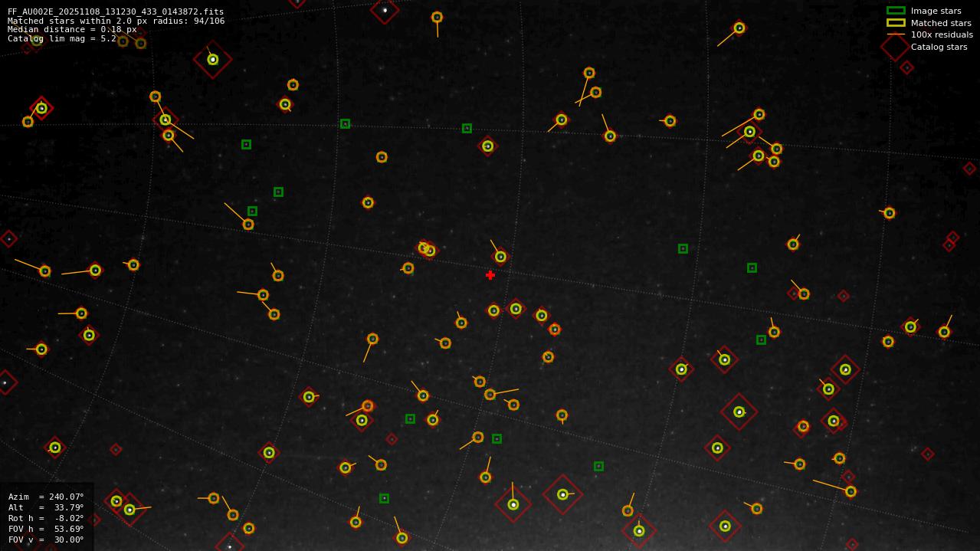
Task: Click the large matched star below the filename header
Action: point(213,59)
